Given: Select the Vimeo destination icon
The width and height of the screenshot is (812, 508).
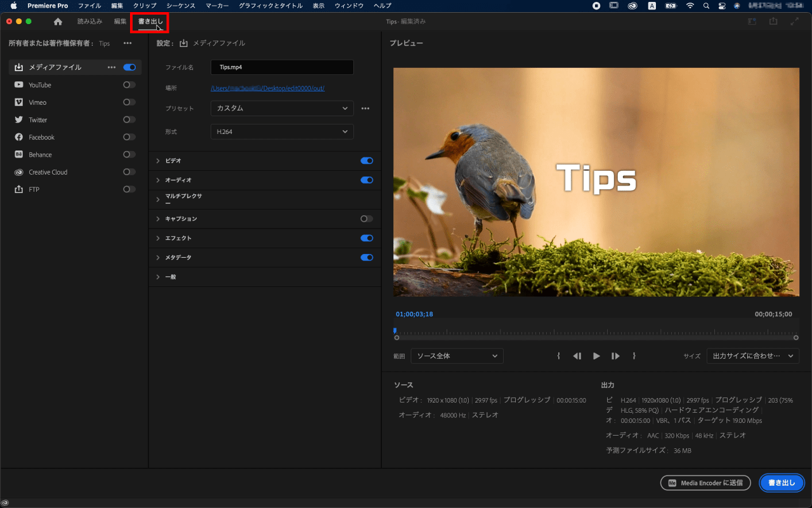Looking at the screenshot, I should pos(18,102).
